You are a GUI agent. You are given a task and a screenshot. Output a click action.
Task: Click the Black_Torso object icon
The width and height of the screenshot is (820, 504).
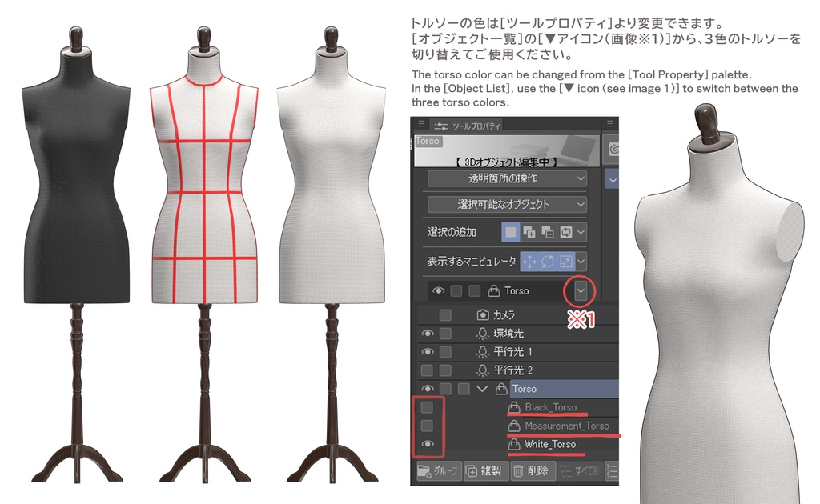(x=514, y=407)
